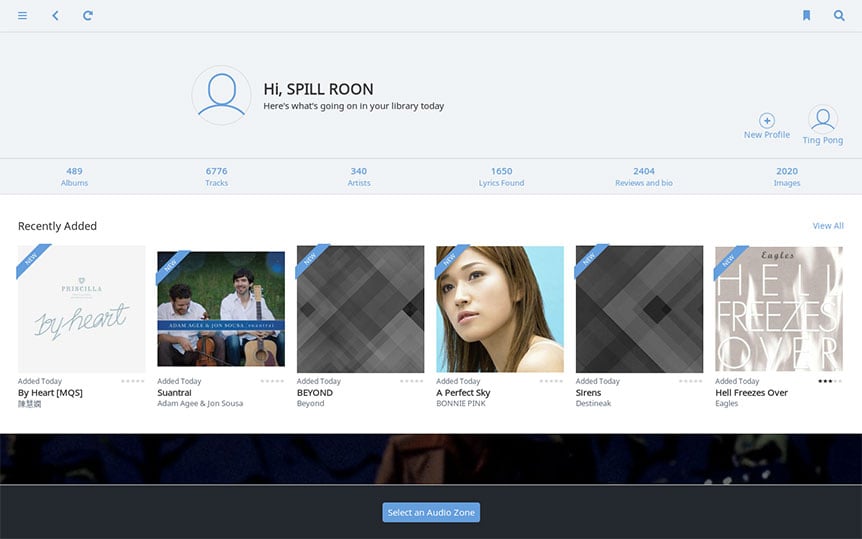Open the artist under By Heart
862x539 pixels.
click(x=30, y=404)
